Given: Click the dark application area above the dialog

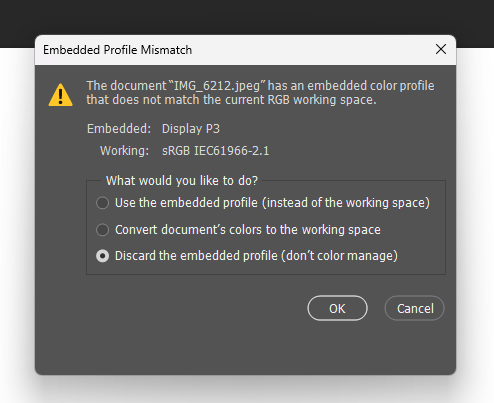Looking at the screenshot, I should pyautogui.click(x=247, y=17).
